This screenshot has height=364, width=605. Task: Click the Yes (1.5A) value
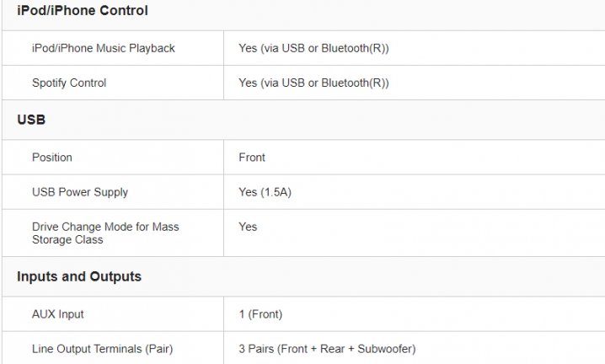(265, 192)
